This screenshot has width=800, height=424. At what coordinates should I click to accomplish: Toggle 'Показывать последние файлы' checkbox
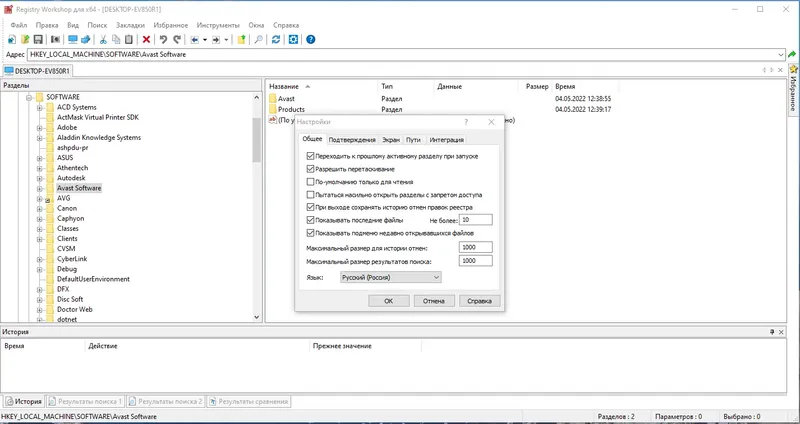click(310, 220)
